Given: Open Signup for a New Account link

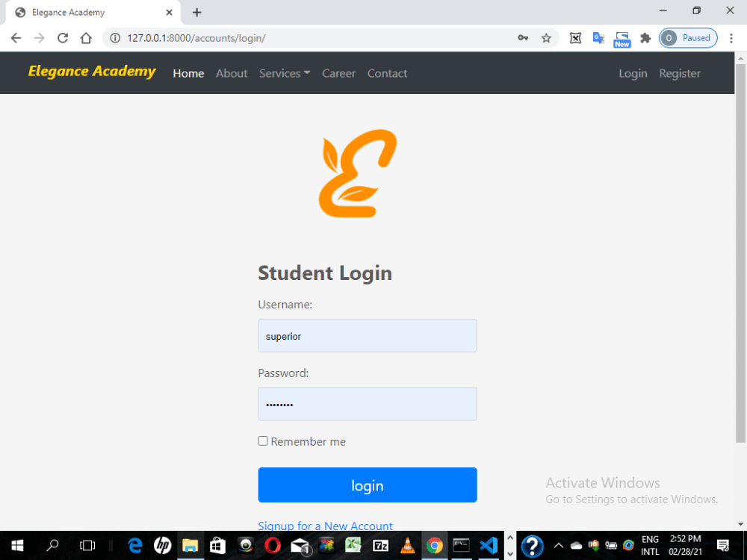Looking at the screenshot, I should (x=326, y=526).
